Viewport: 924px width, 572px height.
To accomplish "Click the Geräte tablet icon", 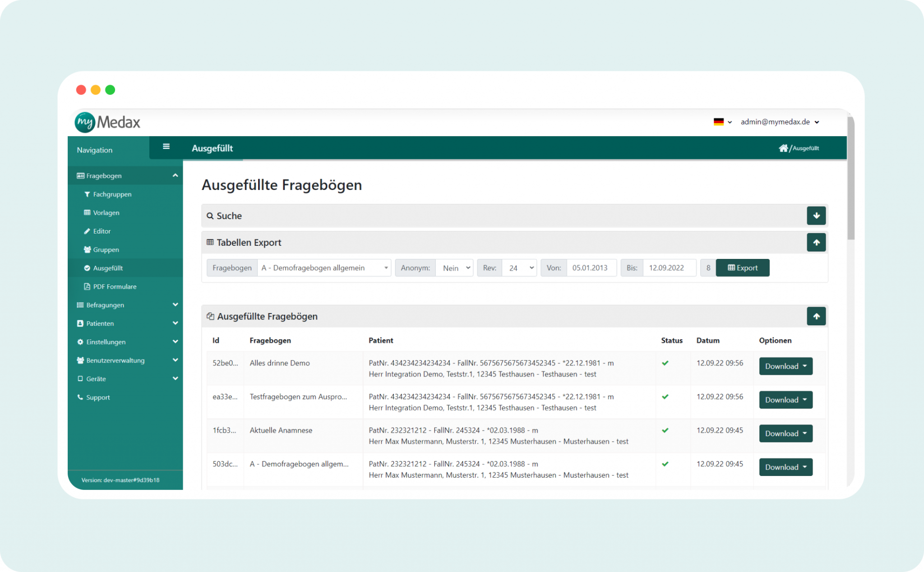I will 80,379.
